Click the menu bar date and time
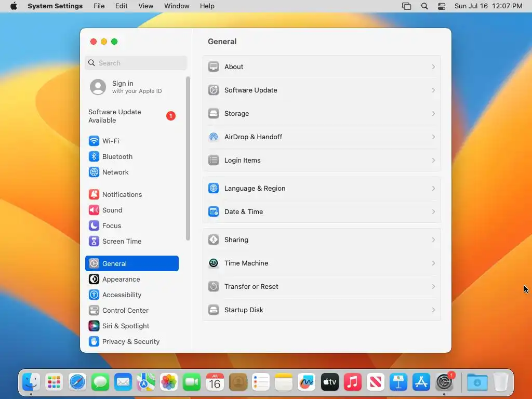The image size is (532, 399). [488, 6]
